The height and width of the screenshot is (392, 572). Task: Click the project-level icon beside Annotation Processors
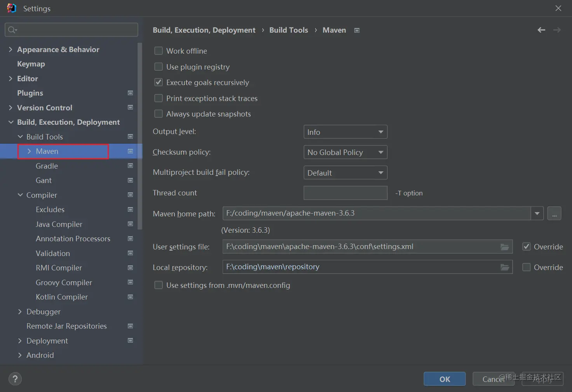point(131,239)
